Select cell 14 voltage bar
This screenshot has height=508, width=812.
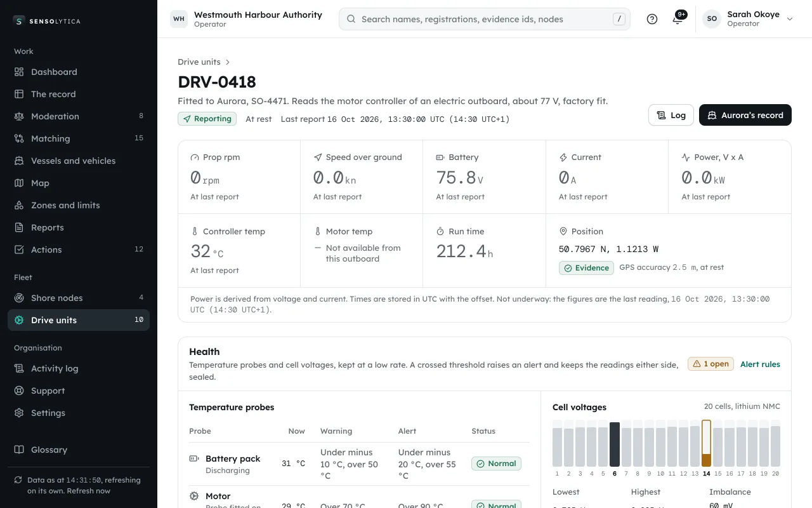click(706, 443)
